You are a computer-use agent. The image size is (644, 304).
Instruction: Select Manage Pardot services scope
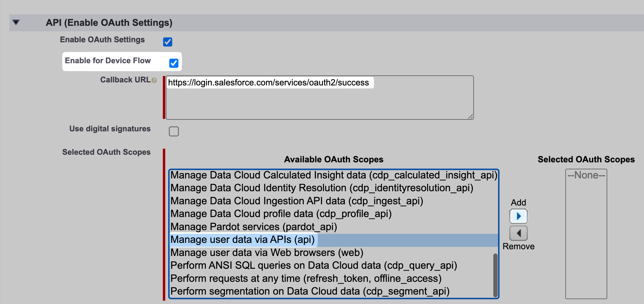(253, 227)
